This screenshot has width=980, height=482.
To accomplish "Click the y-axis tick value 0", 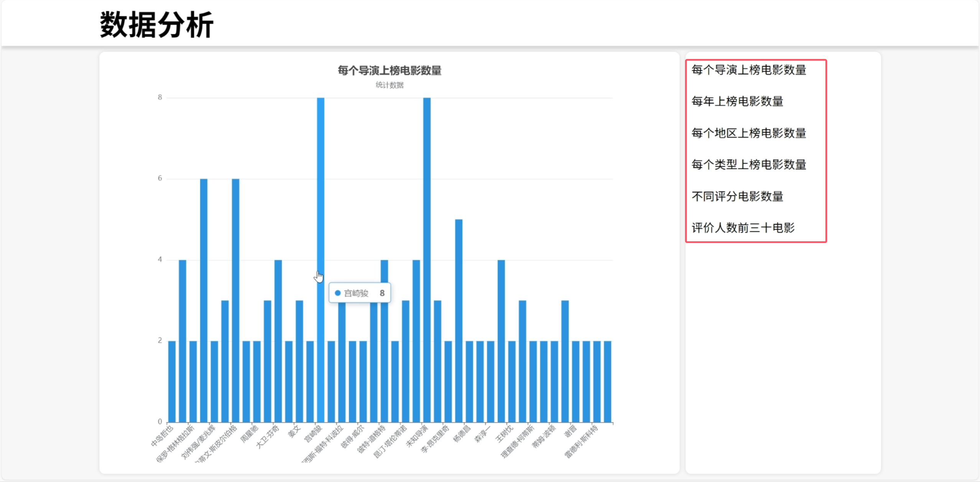I will click(x=160, y=422).
